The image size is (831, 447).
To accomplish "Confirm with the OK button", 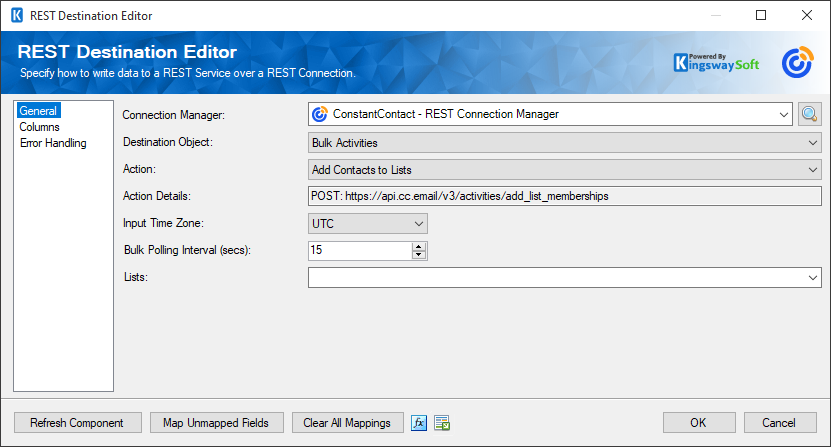I will pyautogui.click(x=699, y=423).
